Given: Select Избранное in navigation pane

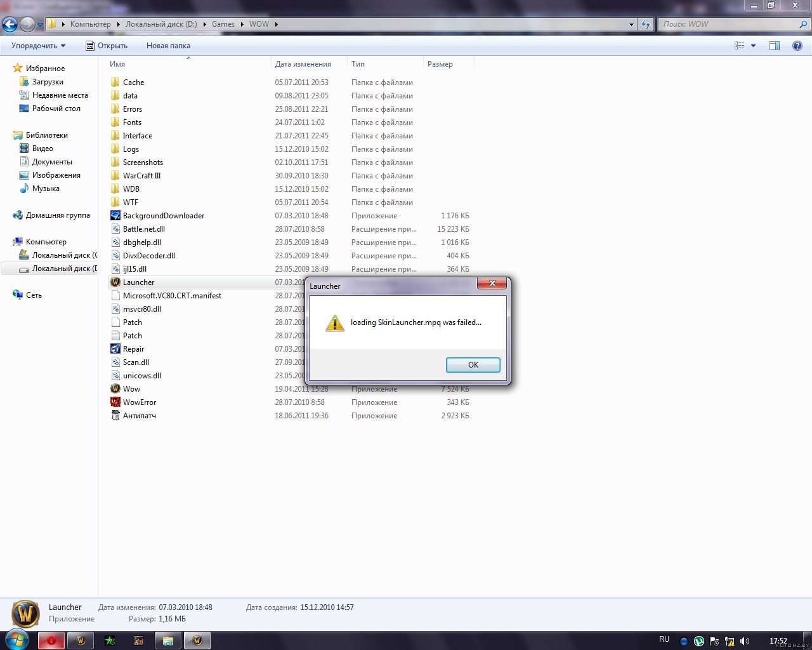Looking at the screenshot, I should tap(45, 69).
